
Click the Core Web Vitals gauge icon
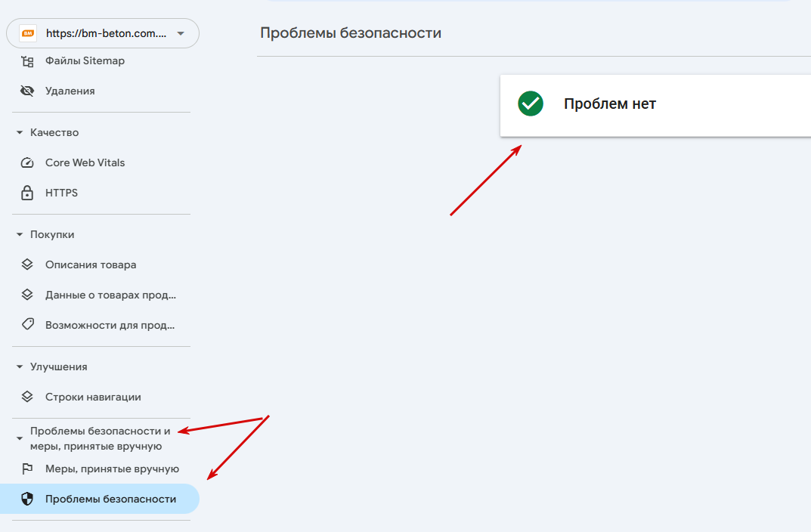27,163
